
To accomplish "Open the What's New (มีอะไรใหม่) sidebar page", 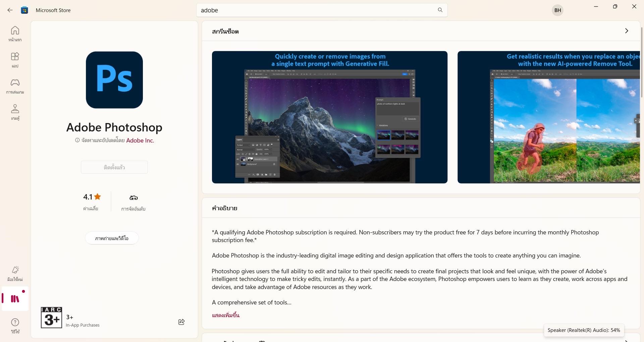I will coord(15,274).
